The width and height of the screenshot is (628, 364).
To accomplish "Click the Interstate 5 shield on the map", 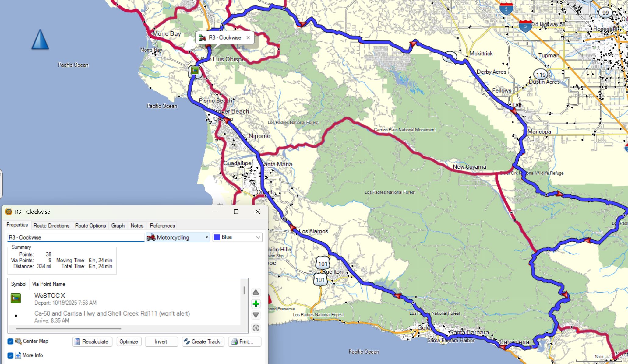I will click(x=506, y=9).
